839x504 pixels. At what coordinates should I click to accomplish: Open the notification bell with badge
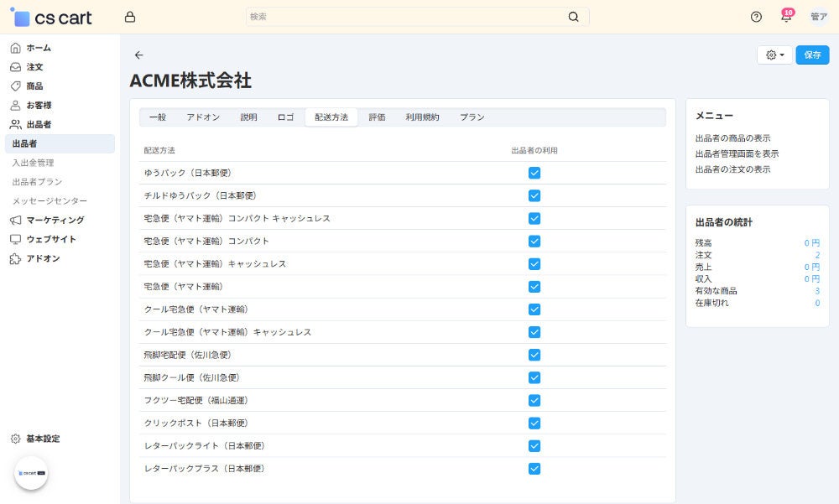point(786,16)
